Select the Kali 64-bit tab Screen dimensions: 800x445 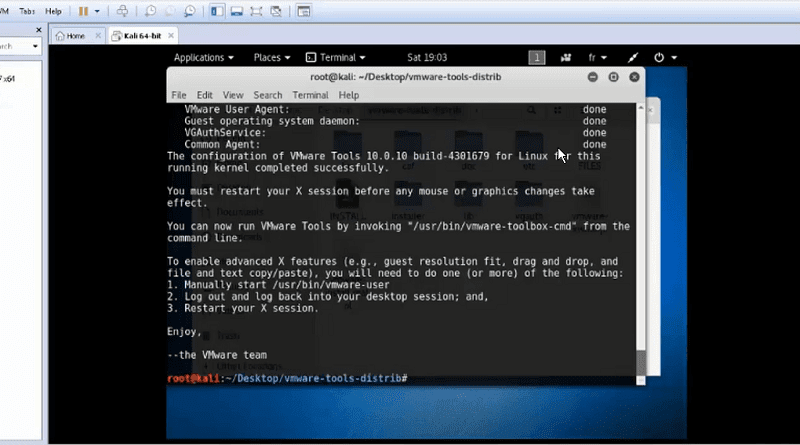137,36
